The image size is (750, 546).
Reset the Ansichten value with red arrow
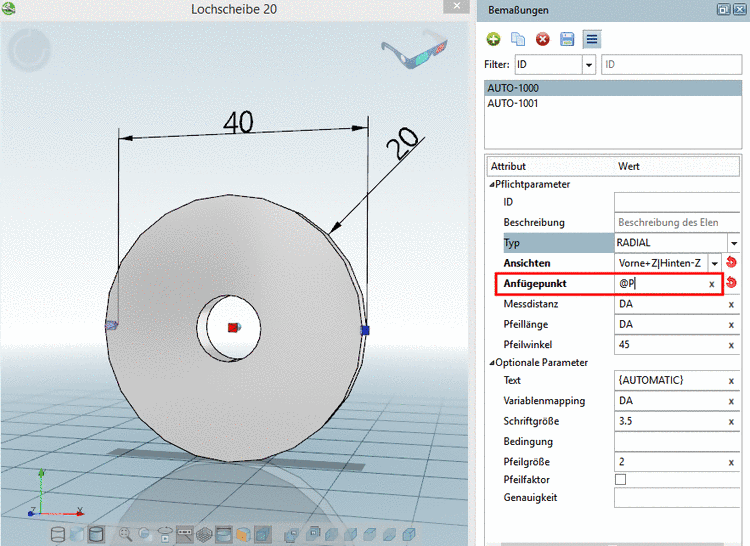click(x=731, y=263)
